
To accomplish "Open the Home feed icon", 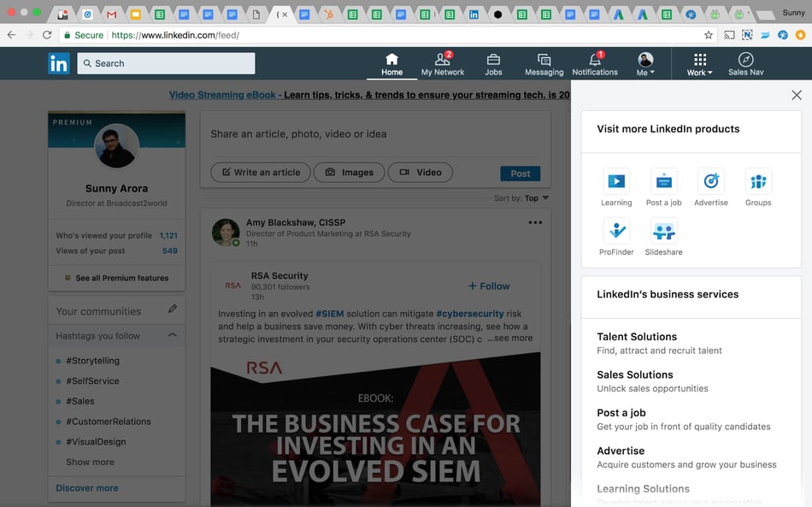I will click(392, 64).
